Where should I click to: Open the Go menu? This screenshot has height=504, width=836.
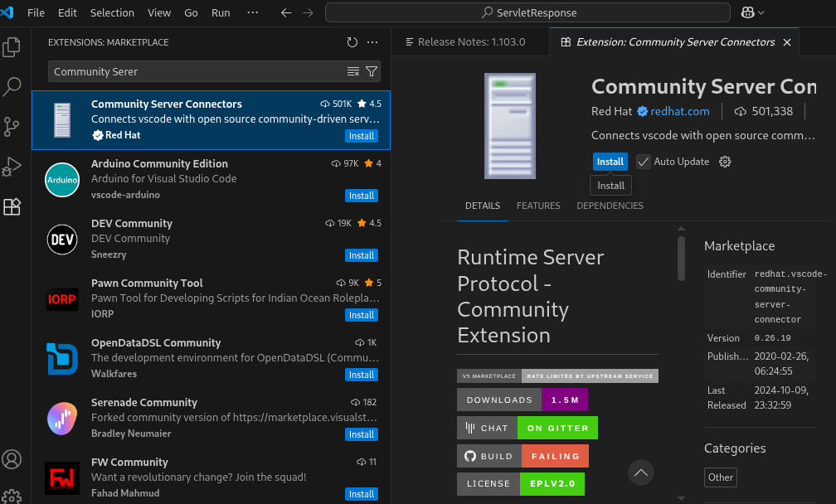(x=191, y=12)
